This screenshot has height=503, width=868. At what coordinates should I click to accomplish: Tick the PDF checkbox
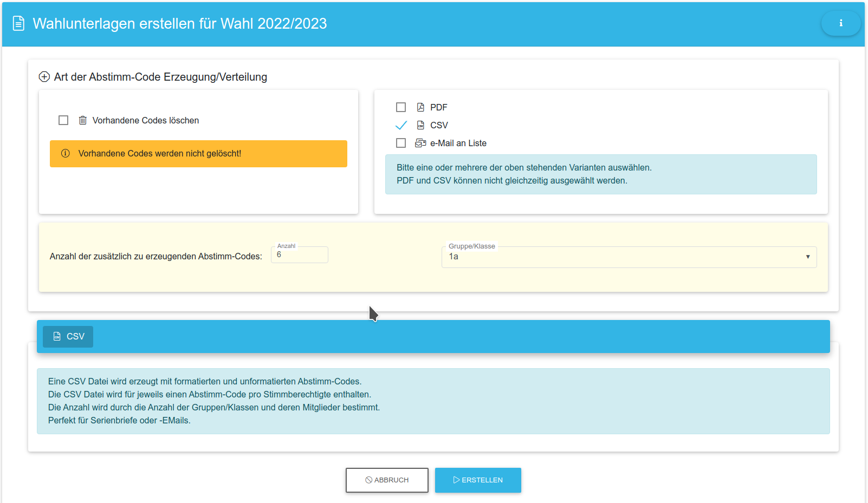(x=401, y=107)
